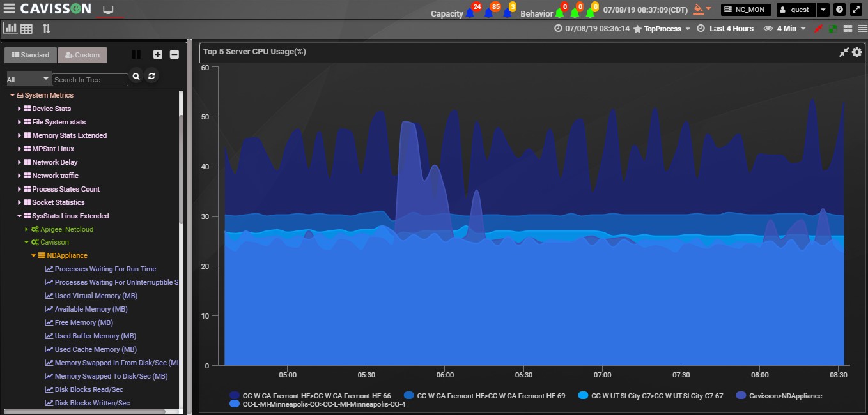Collapse the System Metrics tree node
Viewport: 868px width, 415px height.
12,95
